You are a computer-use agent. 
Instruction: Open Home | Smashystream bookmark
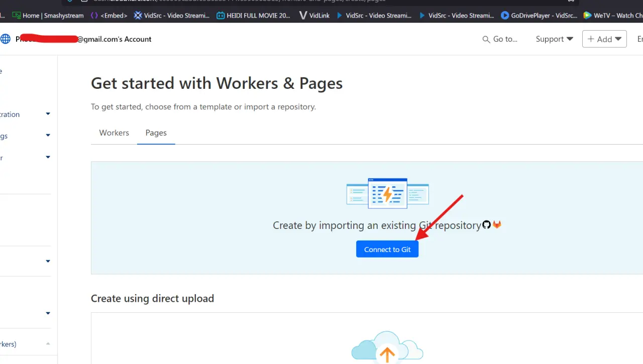click(48, 16)
